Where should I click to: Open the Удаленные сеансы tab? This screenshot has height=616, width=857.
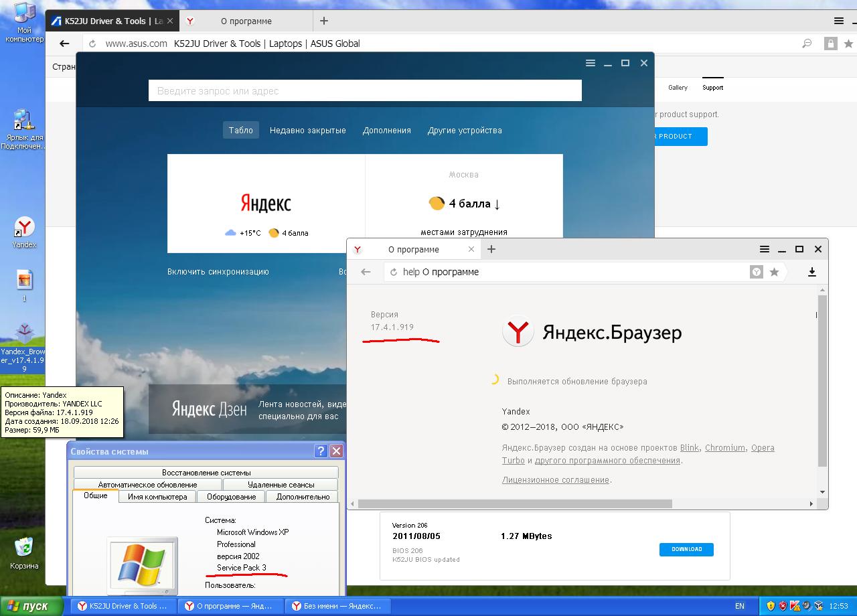coord(281,485)
